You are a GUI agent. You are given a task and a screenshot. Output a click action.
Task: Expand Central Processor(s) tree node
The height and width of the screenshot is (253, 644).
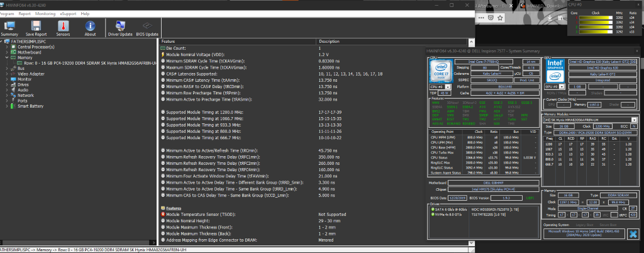point(7,47)
